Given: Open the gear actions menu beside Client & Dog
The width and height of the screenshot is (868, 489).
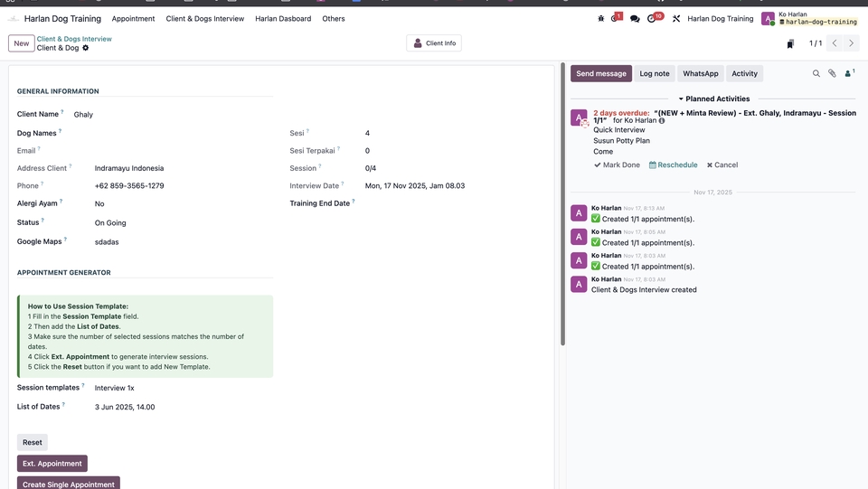Looking at the screenshot, I should pos(85,48).
